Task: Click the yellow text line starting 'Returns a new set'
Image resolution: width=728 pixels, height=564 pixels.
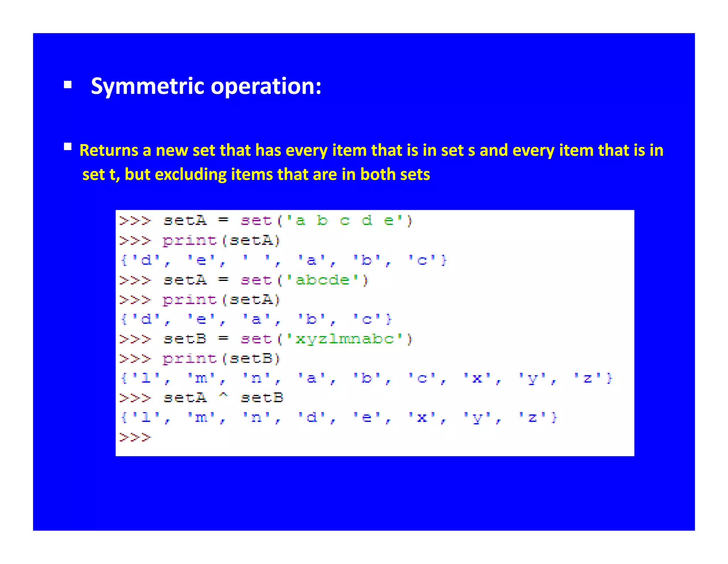Action: coord(371,150)
